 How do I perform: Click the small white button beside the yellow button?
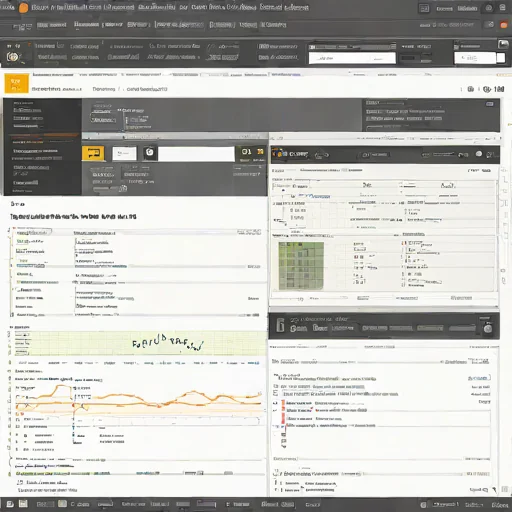124,154
